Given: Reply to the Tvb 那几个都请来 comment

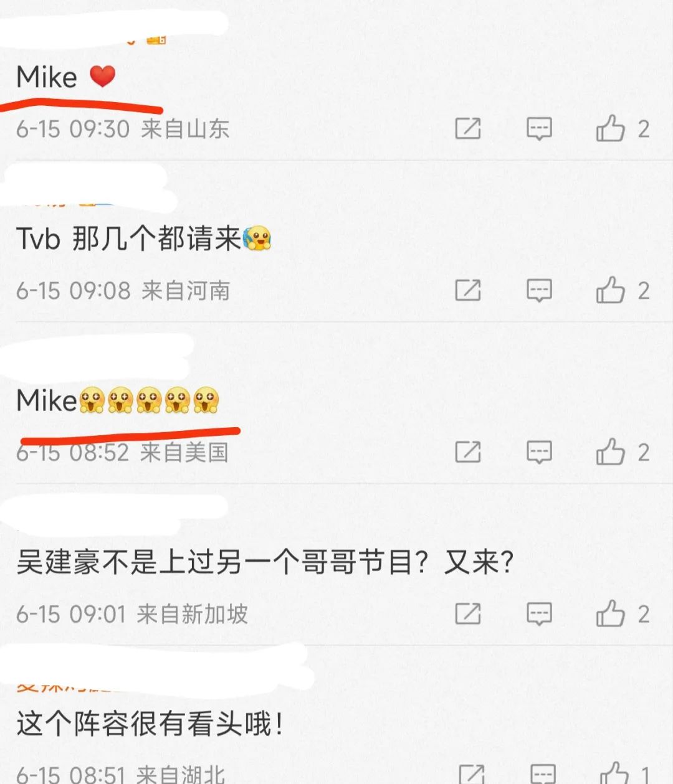Looking at the screenshot, I should [539, 290].
